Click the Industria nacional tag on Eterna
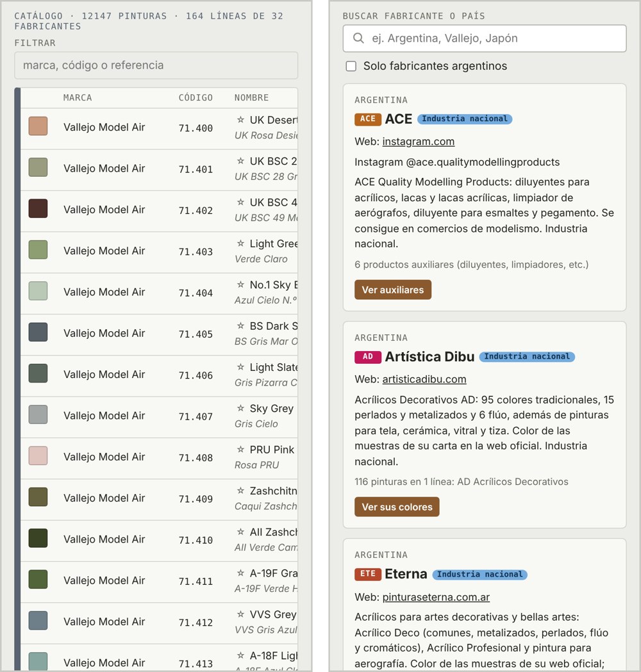Image resolution: width=641 pixels, height=672 pixels. point(479,574)
